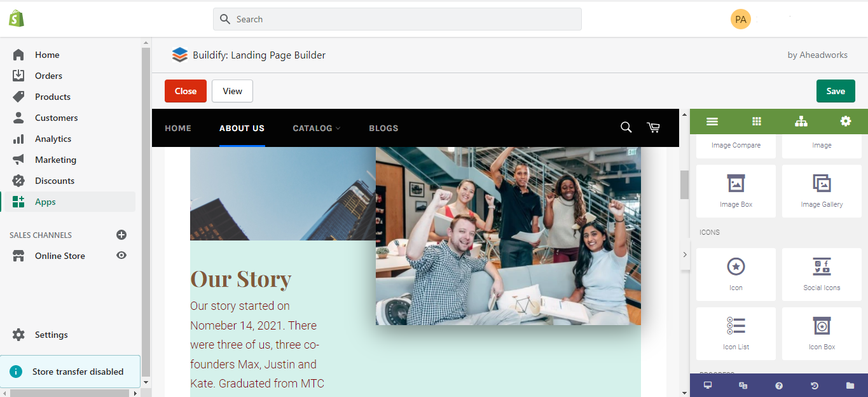Open templates folder icon

(x=850, y=386)
